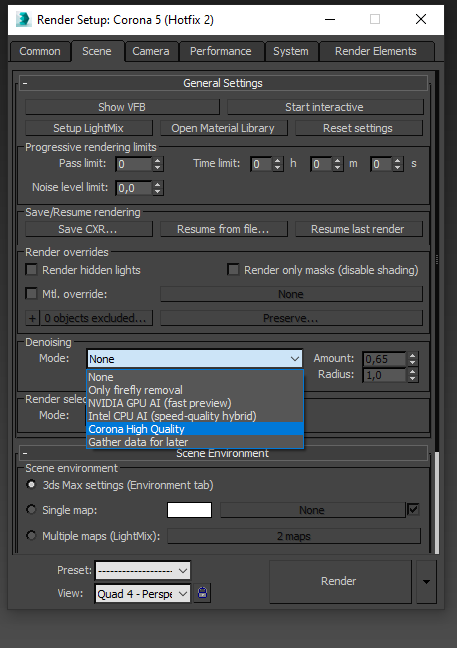
Task: Increase the Time limit seconds spinner
Action: (x=397, y=160)
